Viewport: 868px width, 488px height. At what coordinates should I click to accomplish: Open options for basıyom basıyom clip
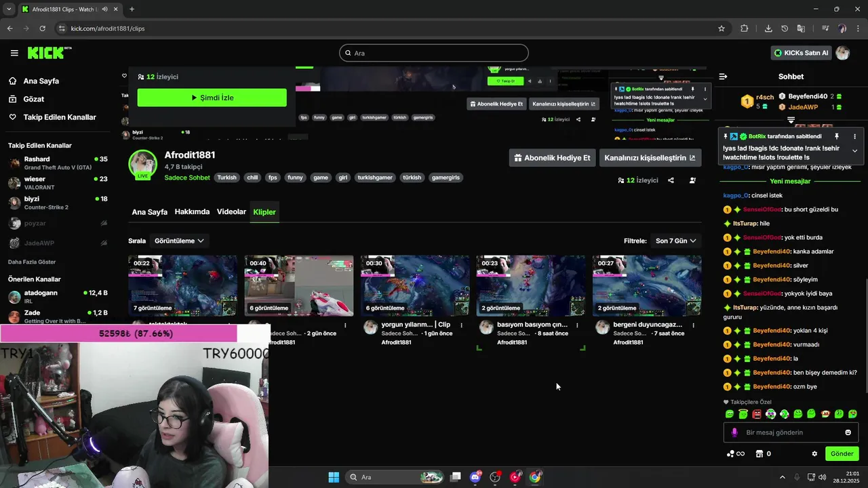coord(577,325)
